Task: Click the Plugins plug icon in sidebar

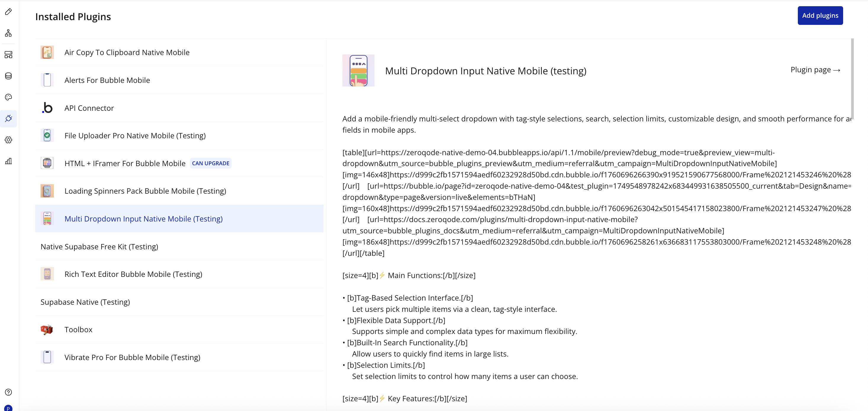Action: 8,118
